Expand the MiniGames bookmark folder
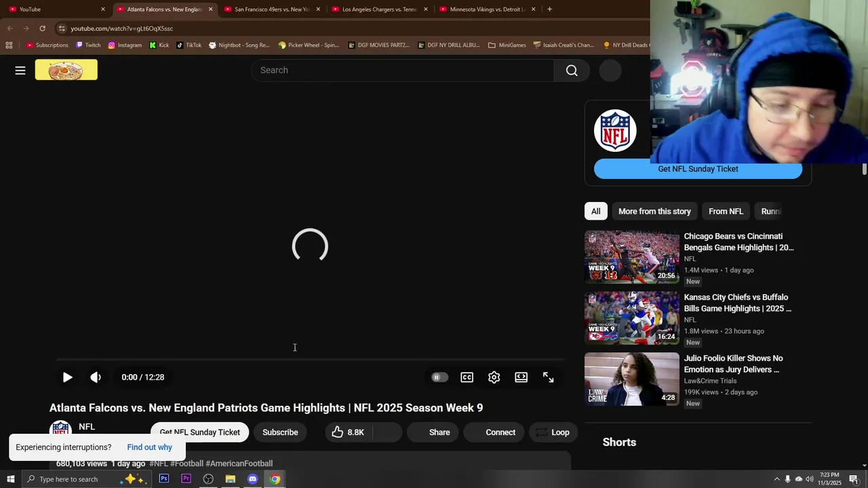Screen dimensions: 868x488 tap(507, 45)
